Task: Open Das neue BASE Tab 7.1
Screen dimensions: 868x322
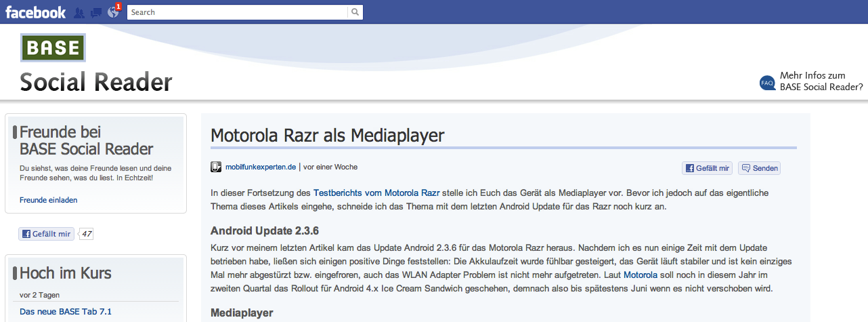Action: (66, 312)
